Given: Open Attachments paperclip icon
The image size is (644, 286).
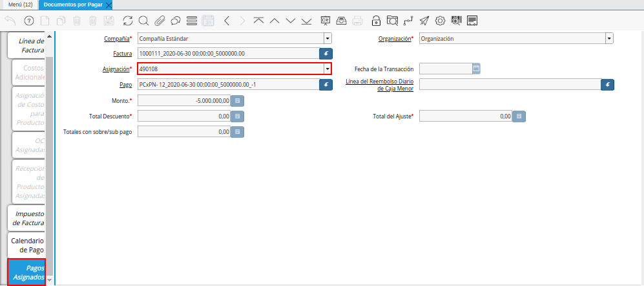Looking at the screenshot, I should pos(160,21).
